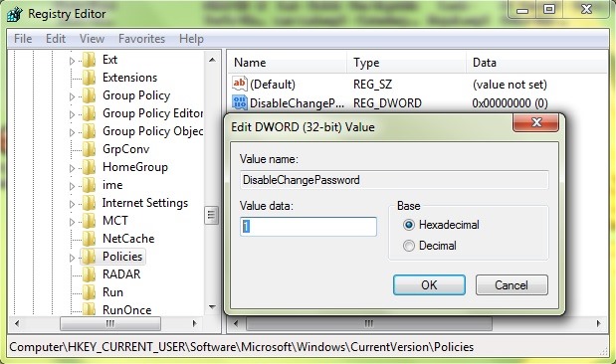
Task: Select the RunOnce folder icon
Action: click(x=90, y=309)
